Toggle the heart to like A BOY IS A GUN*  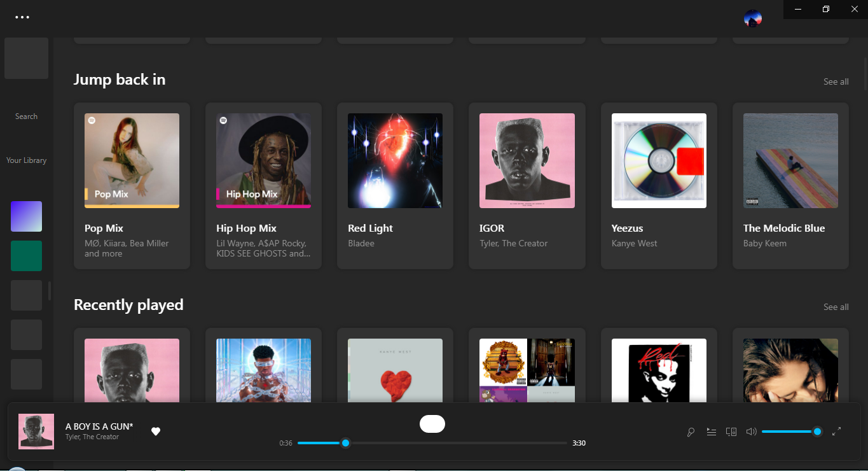click(x=155, y=432)
